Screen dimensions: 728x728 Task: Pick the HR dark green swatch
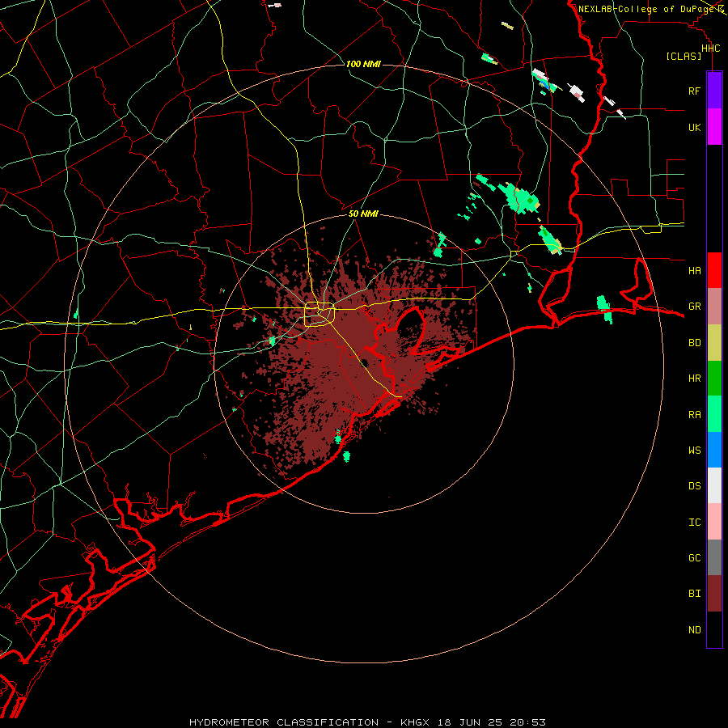[714, 379]
